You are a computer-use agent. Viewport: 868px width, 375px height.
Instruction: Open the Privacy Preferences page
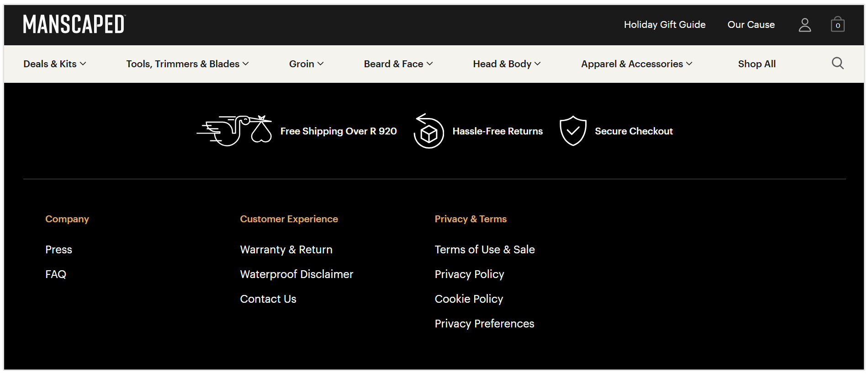pos(484,323)
